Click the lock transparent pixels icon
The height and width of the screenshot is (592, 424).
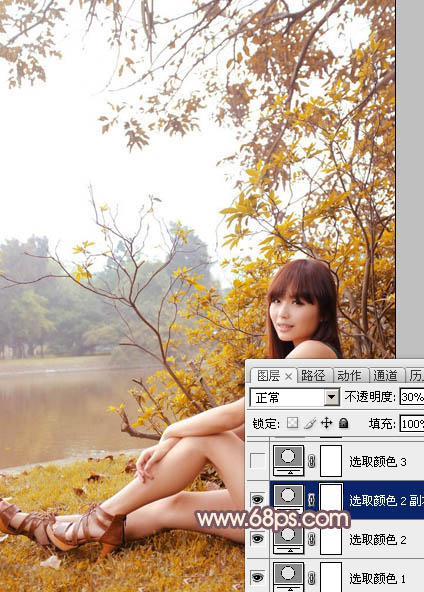point(293,423)
